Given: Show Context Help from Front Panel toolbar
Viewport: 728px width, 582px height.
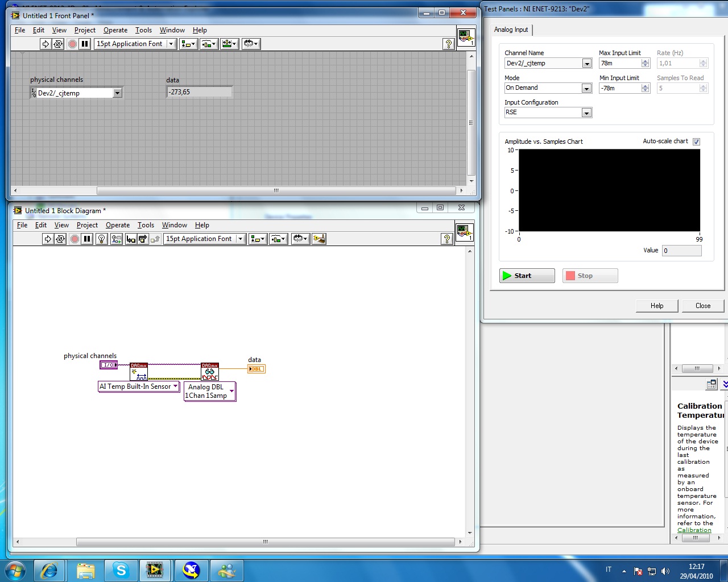Looking at the screenshot, I should 448,44.
